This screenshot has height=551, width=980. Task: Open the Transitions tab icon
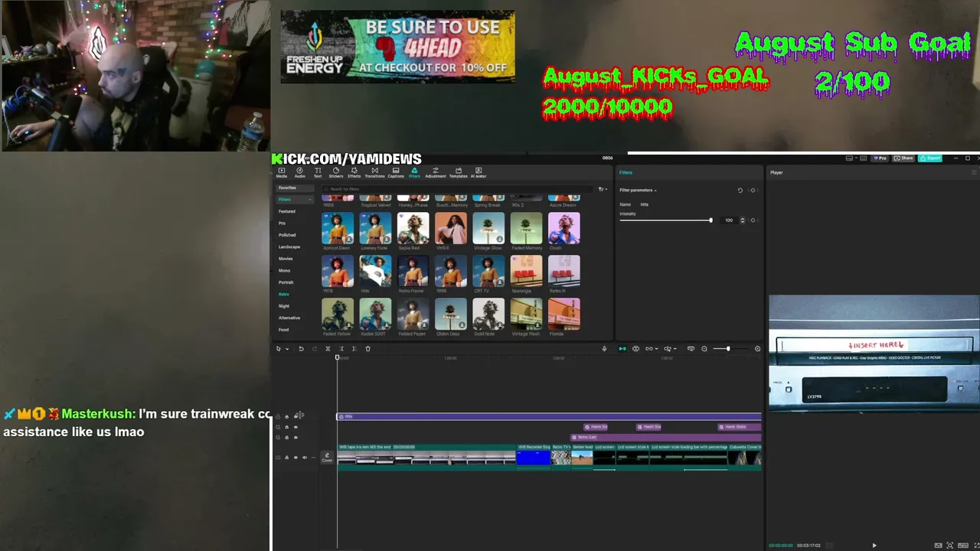(374, 170)
